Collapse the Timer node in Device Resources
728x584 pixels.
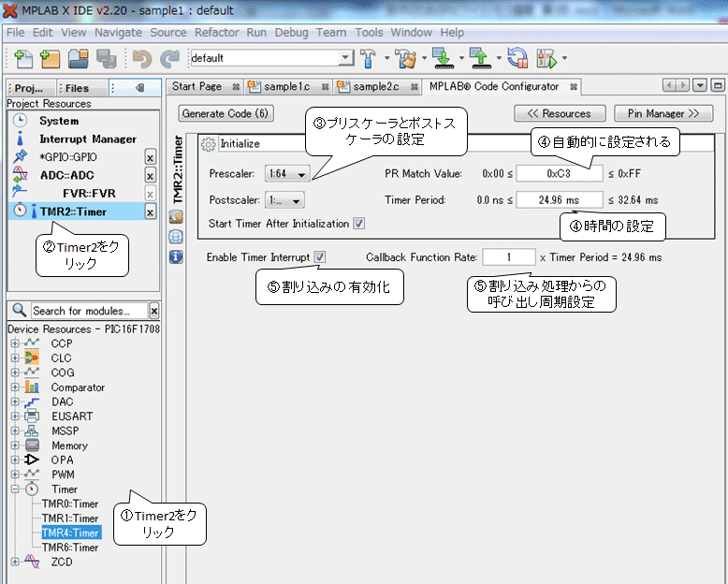click(x=15, y=489)
